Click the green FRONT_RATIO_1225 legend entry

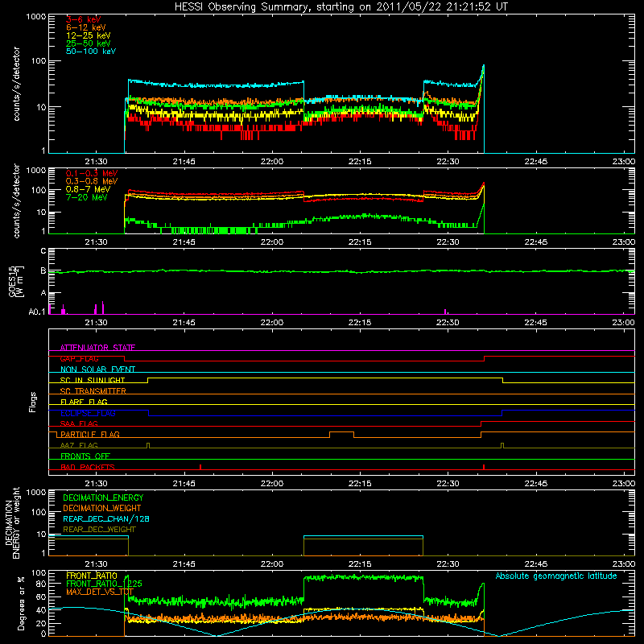(104, 584)
